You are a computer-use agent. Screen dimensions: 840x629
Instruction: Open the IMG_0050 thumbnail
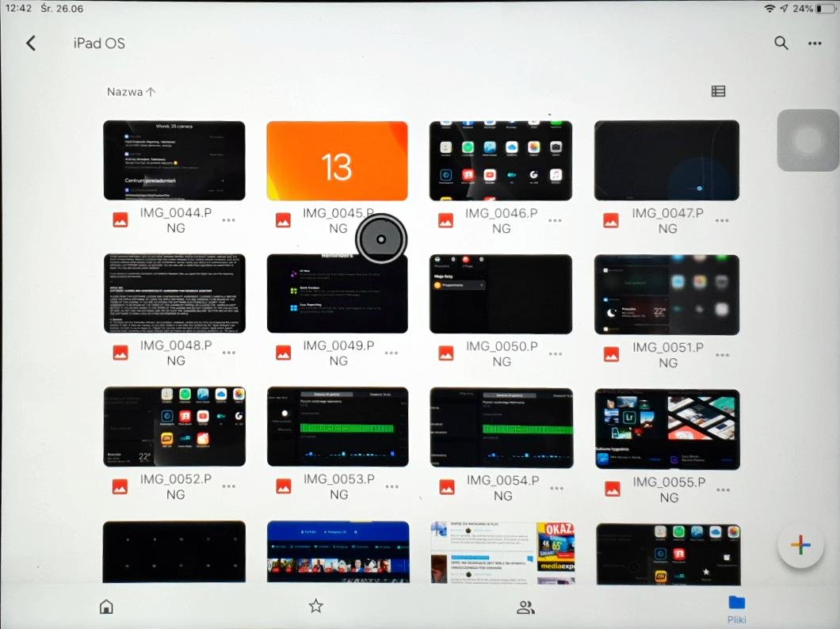[501, 295]
